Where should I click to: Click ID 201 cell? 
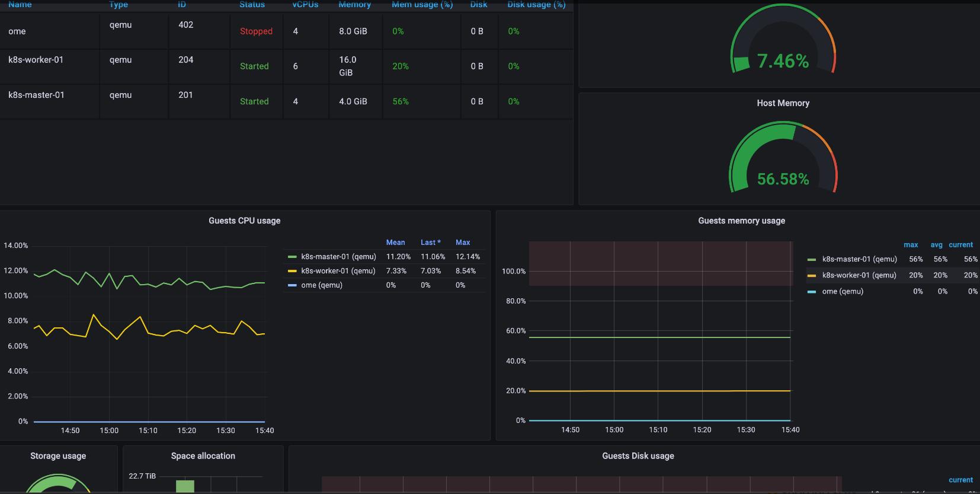point(185,95)
